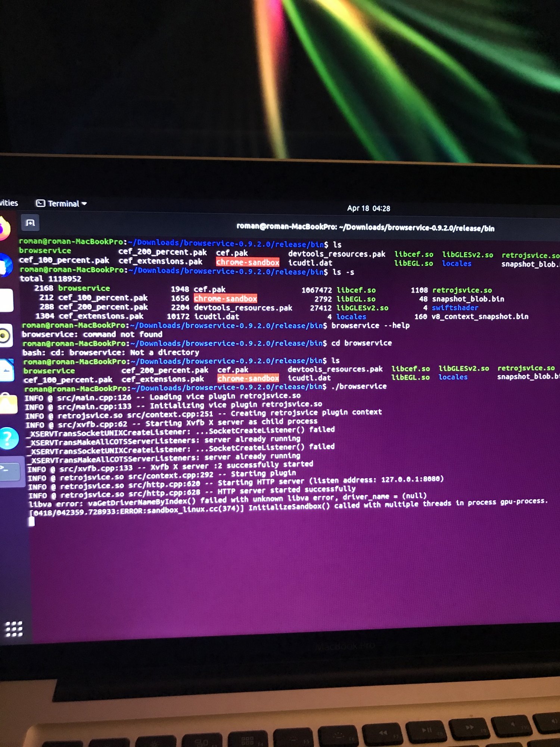Click "cef_extensions.pak" in the row sized 1304
This screenshot has width=560, height=747.
[x=101, y=316]
